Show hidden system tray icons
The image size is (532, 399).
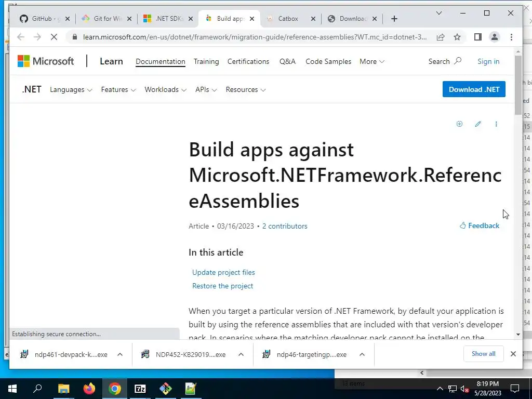pos(440,389)
